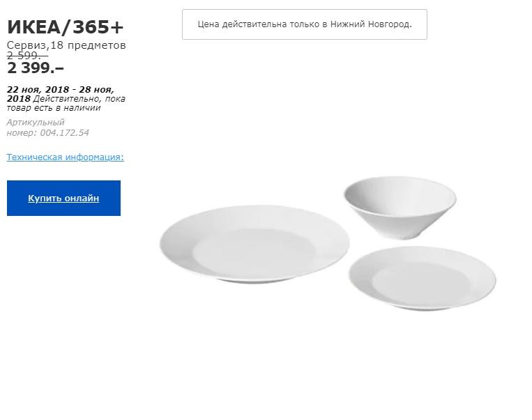Click the 'Купить онлайн' button

[63, 199]
